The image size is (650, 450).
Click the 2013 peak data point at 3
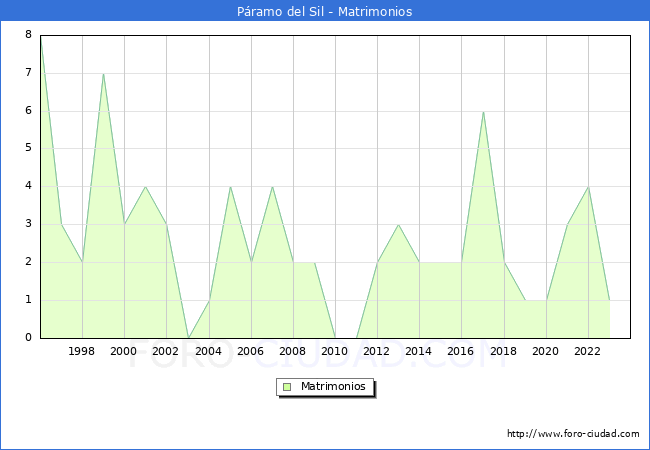398,225
